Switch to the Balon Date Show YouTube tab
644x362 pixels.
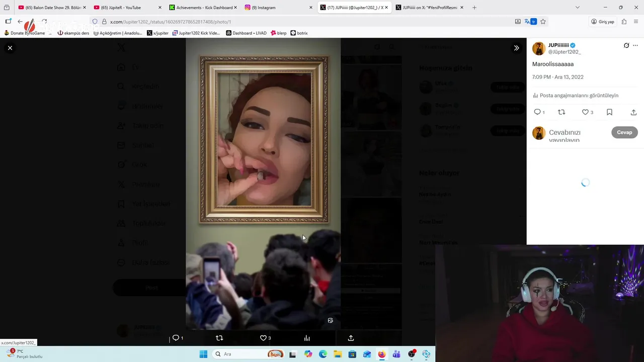tap(52, 8)
